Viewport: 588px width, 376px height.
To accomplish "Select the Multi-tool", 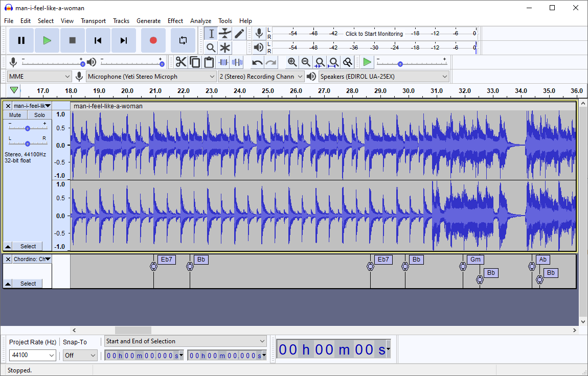I will (225, 48).
